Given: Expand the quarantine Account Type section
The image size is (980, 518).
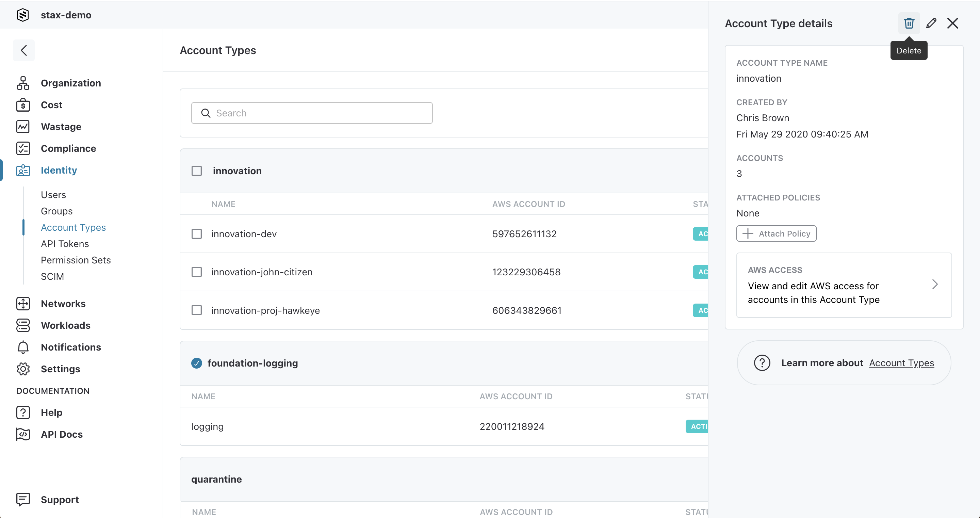Looking at the screenshot, I should click(x=216, y=479).
